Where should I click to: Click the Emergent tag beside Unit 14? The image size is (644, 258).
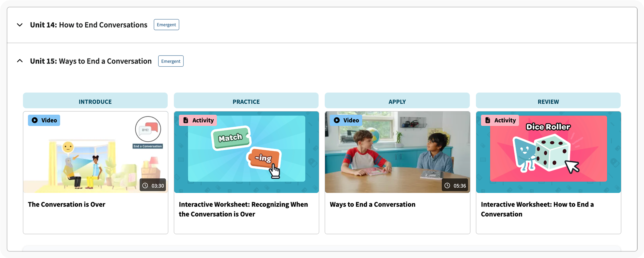click(166, 25)
